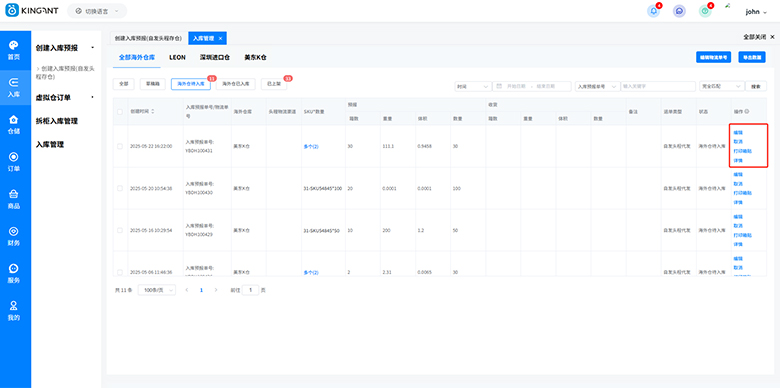780x388 pixels.
Task: Expand the 完全匹配 match-type dropdown
Action: click(722, 86)
